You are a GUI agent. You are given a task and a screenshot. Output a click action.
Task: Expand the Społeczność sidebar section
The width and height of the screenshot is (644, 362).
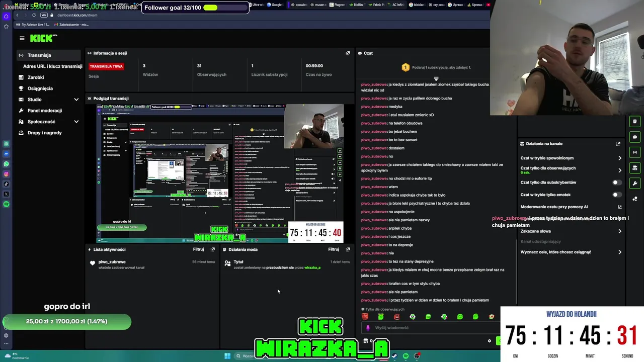click(x=76, y=122)
